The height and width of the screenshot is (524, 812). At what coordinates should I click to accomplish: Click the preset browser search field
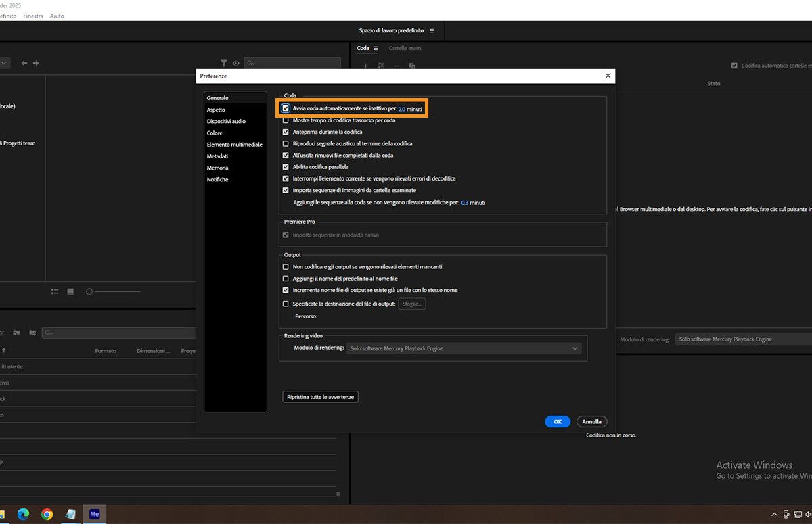[119, 333]
